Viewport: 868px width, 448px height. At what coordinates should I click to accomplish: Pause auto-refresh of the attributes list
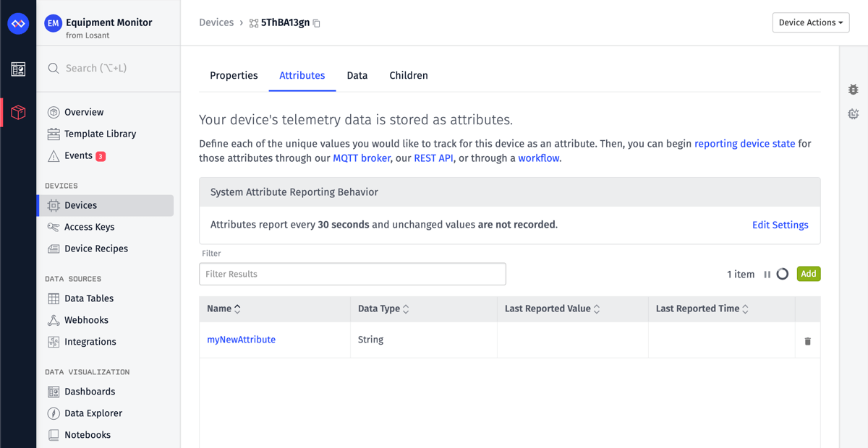coord(767,275)
